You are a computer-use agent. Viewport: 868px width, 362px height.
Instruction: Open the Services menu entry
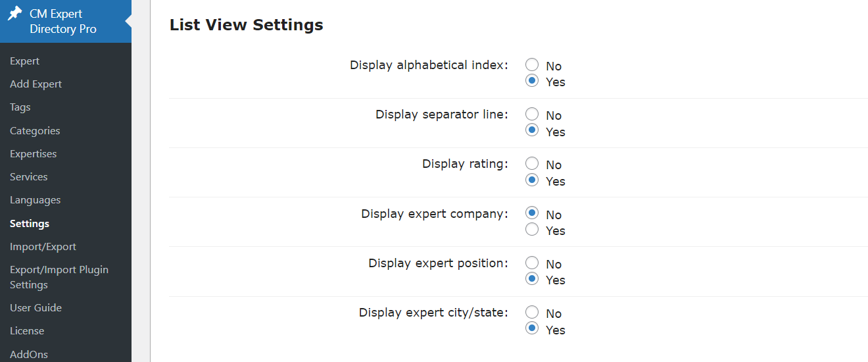click(x=29, y=177)
